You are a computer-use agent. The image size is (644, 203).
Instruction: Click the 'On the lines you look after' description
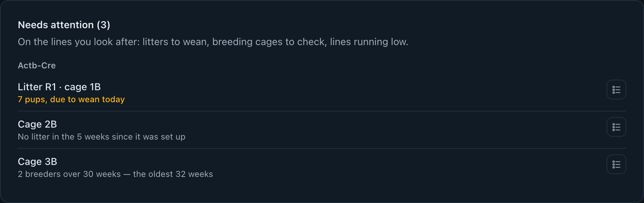pos(213,42)
